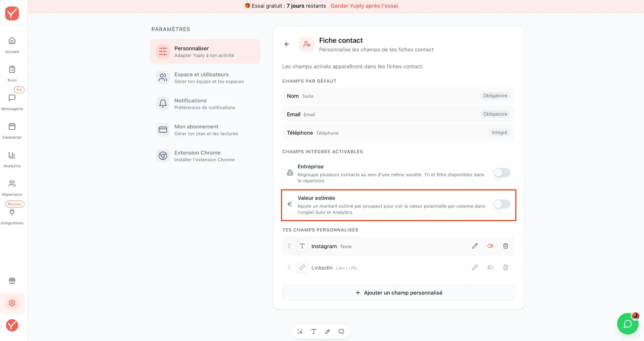Select the comment tool in bottom toolbar

[x=341, y=332]
